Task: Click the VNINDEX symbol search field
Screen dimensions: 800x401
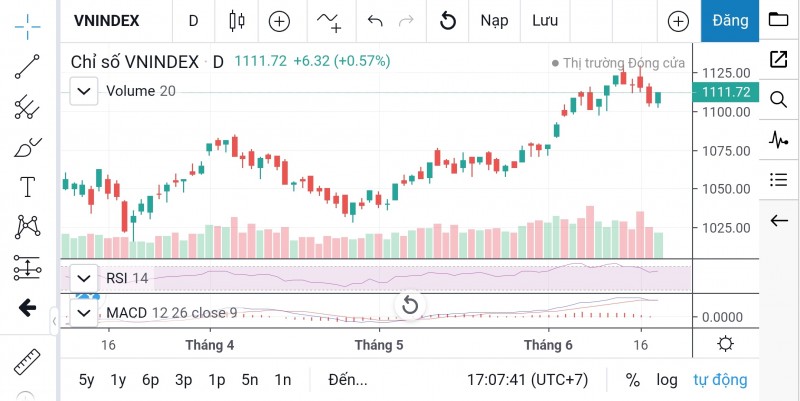Action: [107, 20]
